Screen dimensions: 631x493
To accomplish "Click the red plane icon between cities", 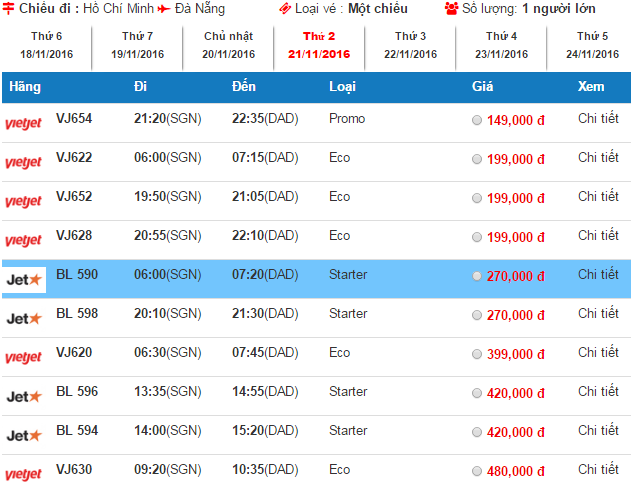I will pos(164,9).
